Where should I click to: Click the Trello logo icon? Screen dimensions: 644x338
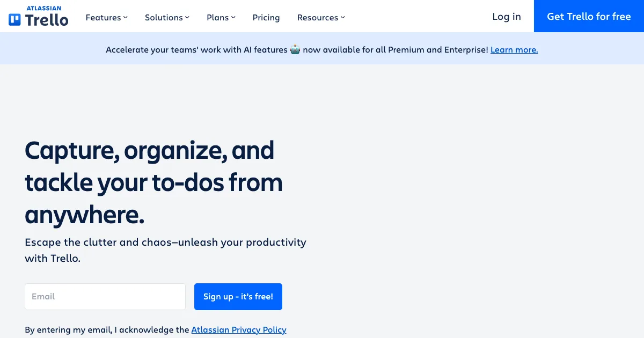point(14,20)
